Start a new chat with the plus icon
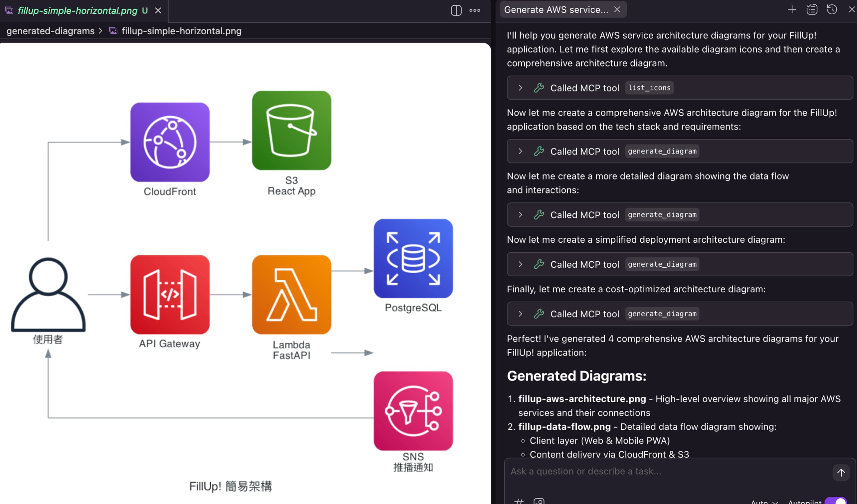This screenshot has width=857, height=504. [792, 9]
